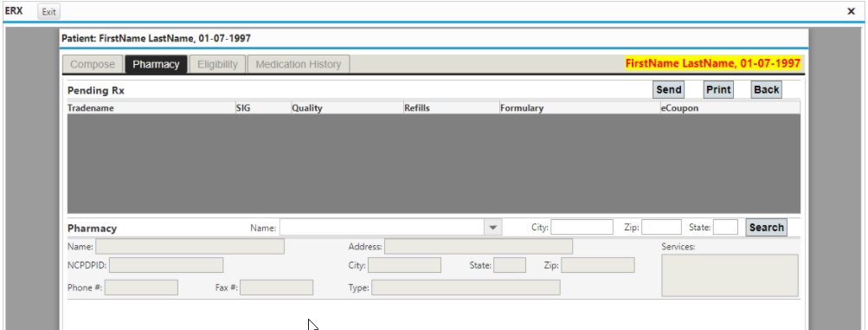Image resolution: width=868 pixels, height=330 pixels.
Task: Expand the pharmacy Name dropdown arrow
Action: click(492, 227)
